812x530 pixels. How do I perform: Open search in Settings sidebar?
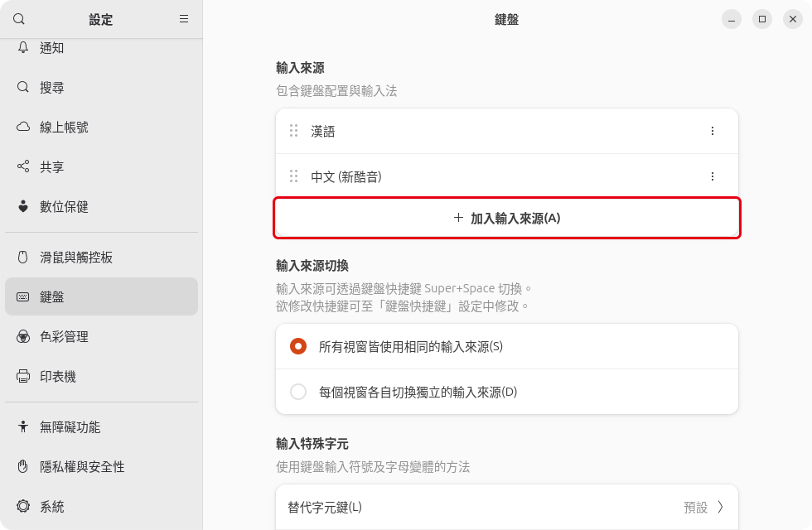pos(19,19)
